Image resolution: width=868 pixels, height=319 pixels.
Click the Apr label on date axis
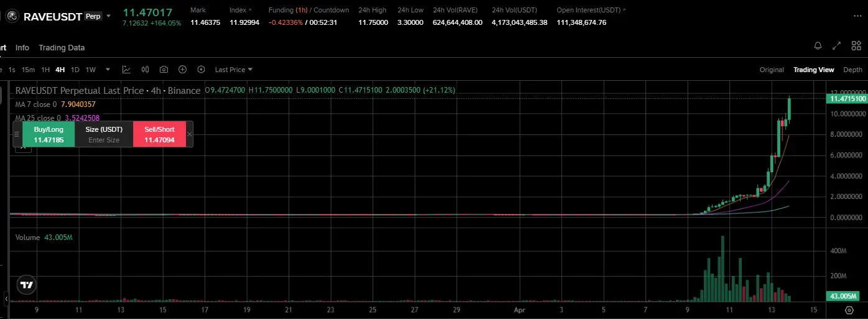[520, 309]
